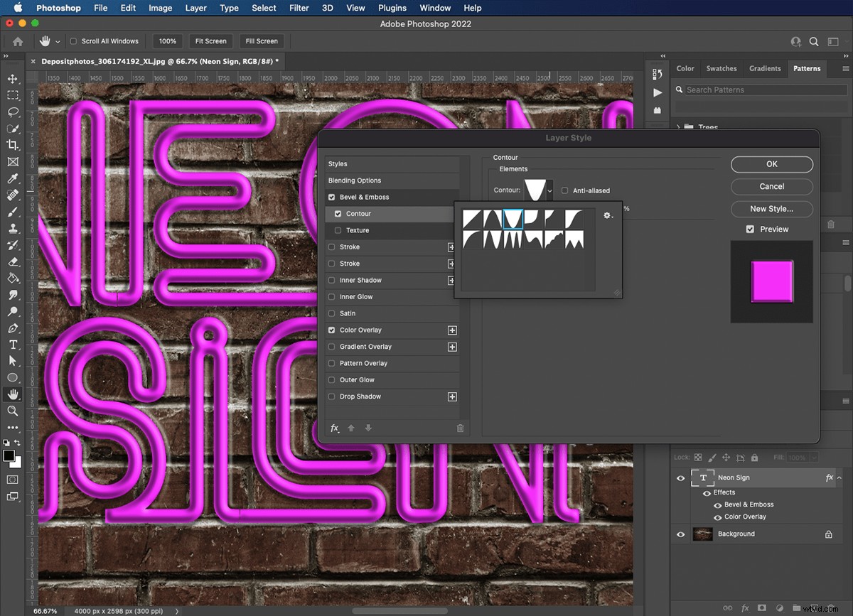Image resolution: width=853 pixels, height=616 pixels.
Task: Switch to the Swatches tab
Action: coord(721,68)
